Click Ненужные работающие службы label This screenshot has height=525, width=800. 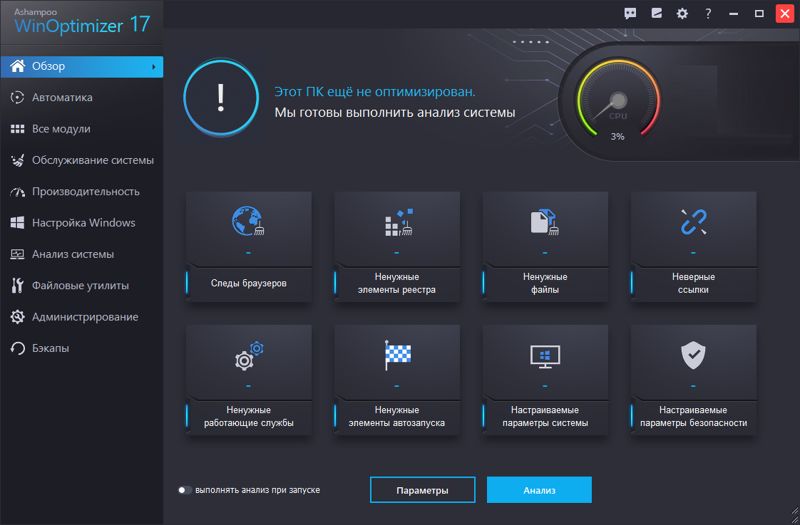[248, 416]
